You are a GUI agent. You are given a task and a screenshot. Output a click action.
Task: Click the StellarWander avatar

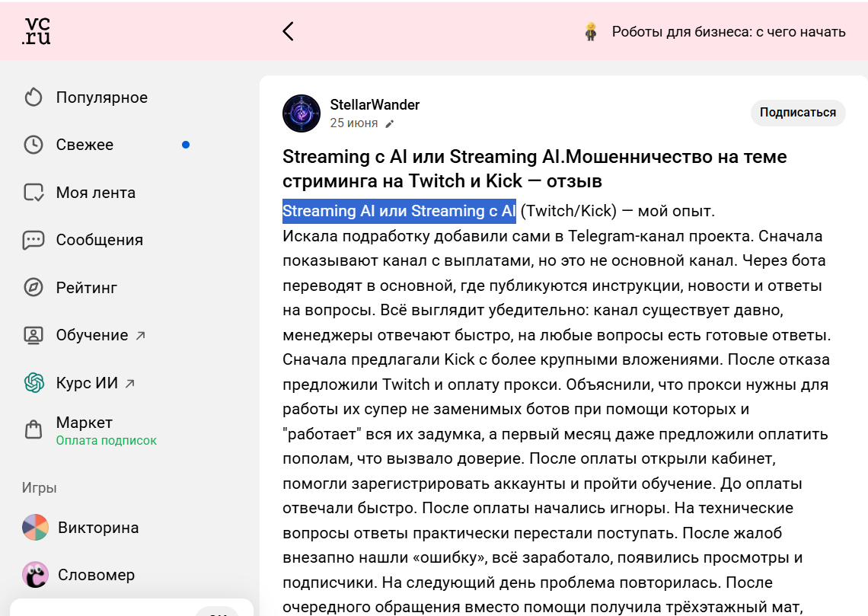[302, 113]
